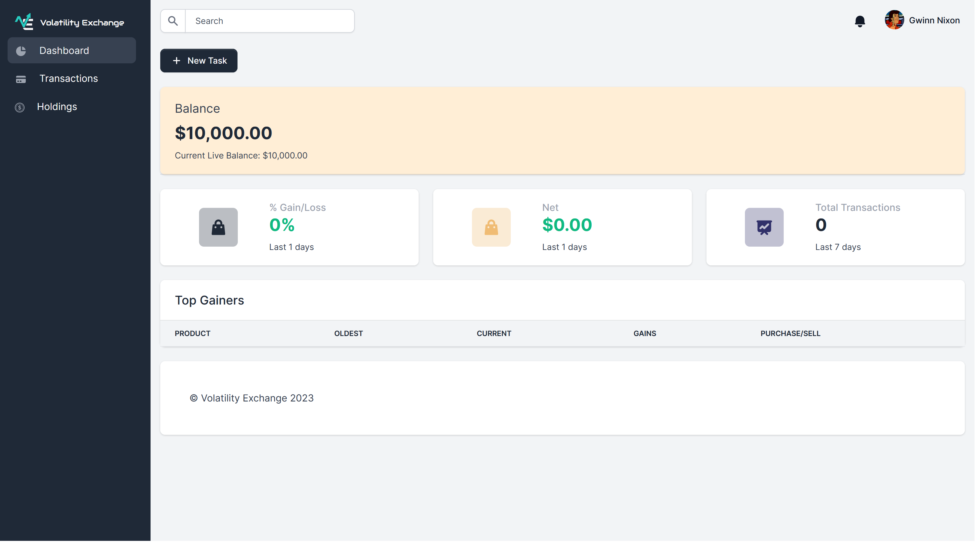
Task: Click the Top Gainers heading
Action: (210, 302)
